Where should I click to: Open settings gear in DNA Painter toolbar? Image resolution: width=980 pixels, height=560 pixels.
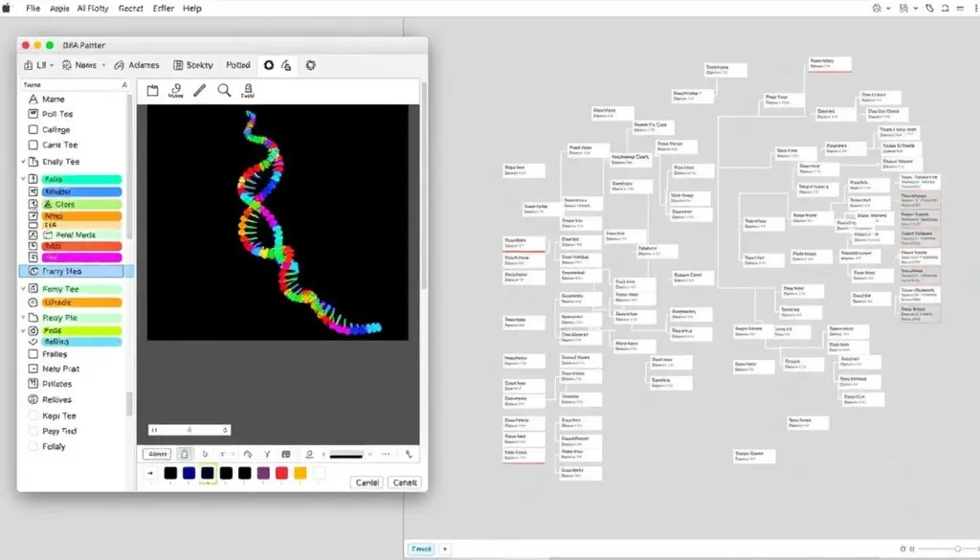(311, 65)
